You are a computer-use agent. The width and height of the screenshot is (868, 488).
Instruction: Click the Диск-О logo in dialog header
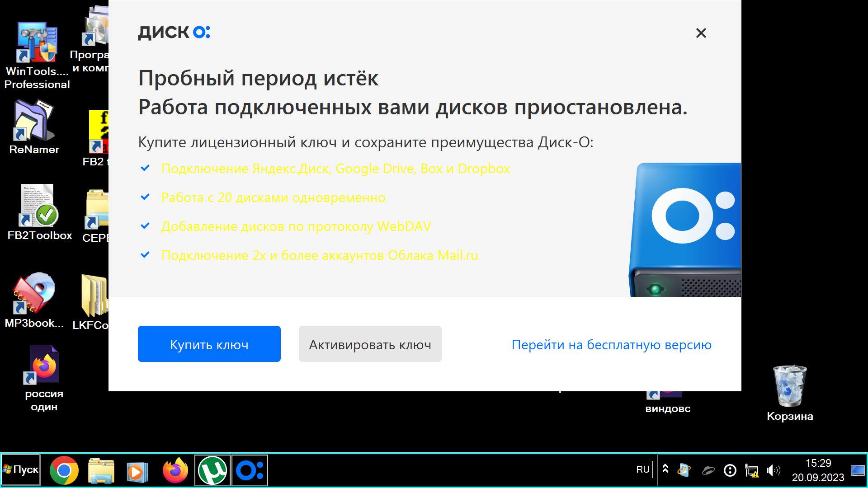tap(174, 32)
